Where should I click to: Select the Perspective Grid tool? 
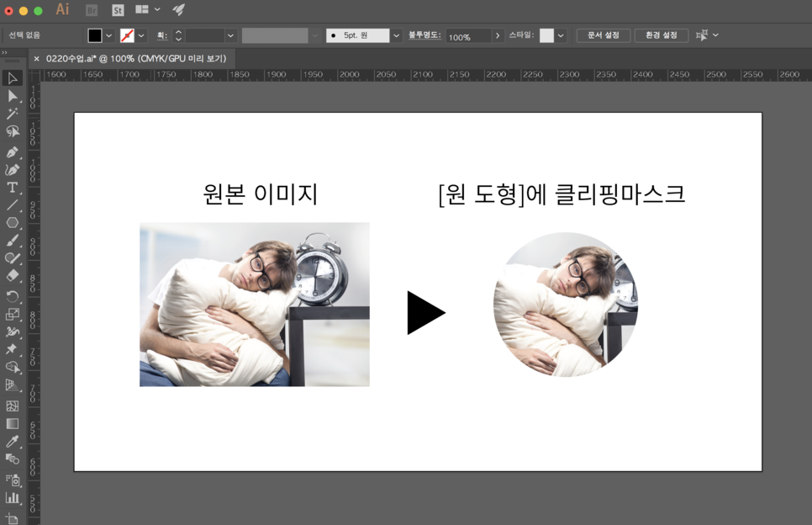click(x=13, y=385)
